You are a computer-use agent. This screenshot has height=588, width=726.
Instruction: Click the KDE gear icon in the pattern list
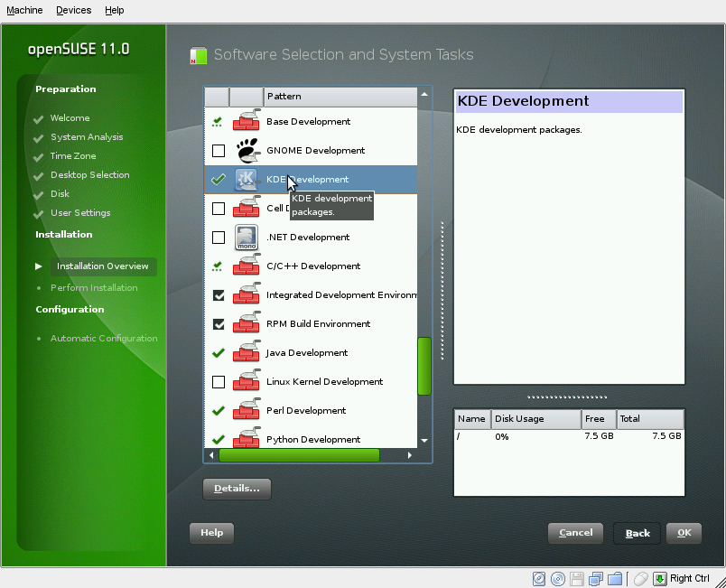247,179
